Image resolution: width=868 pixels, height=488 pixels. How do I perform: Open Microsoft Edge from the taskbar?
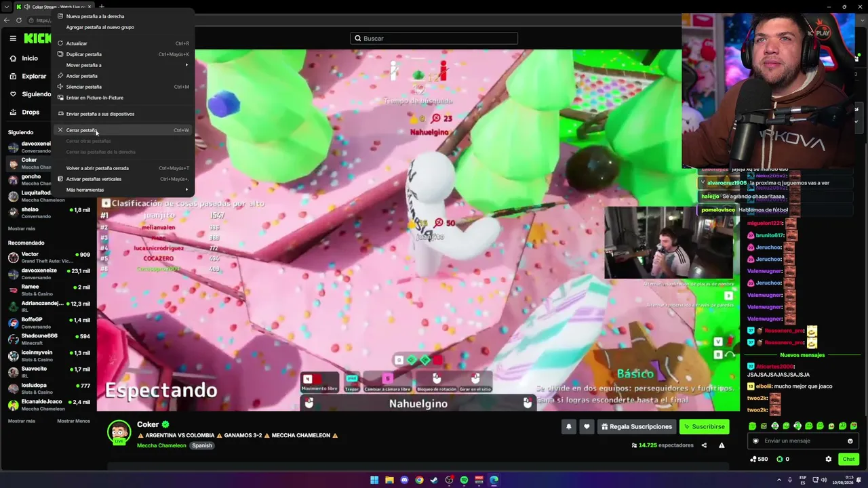coord(494,480)
